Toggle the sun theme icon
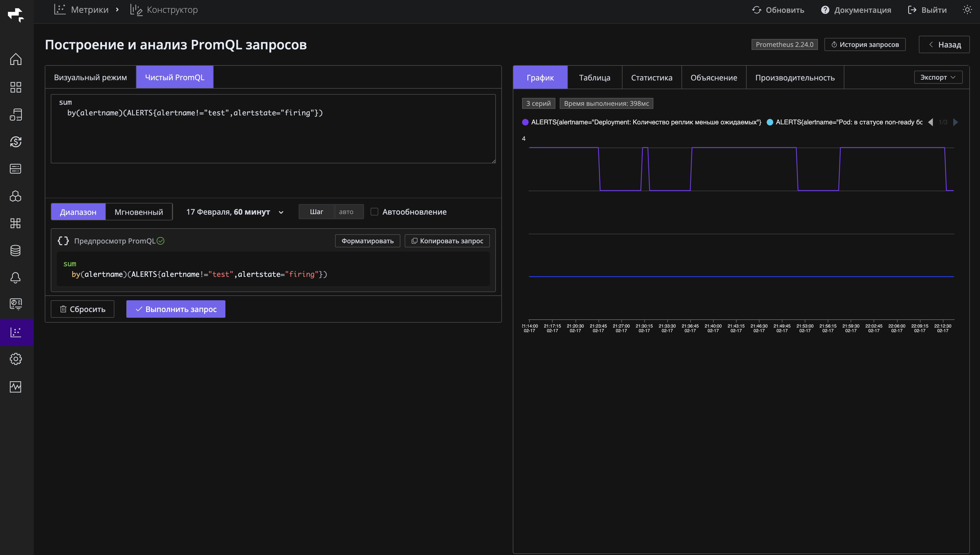The image size is (980, 555). (x=967, y=10)
